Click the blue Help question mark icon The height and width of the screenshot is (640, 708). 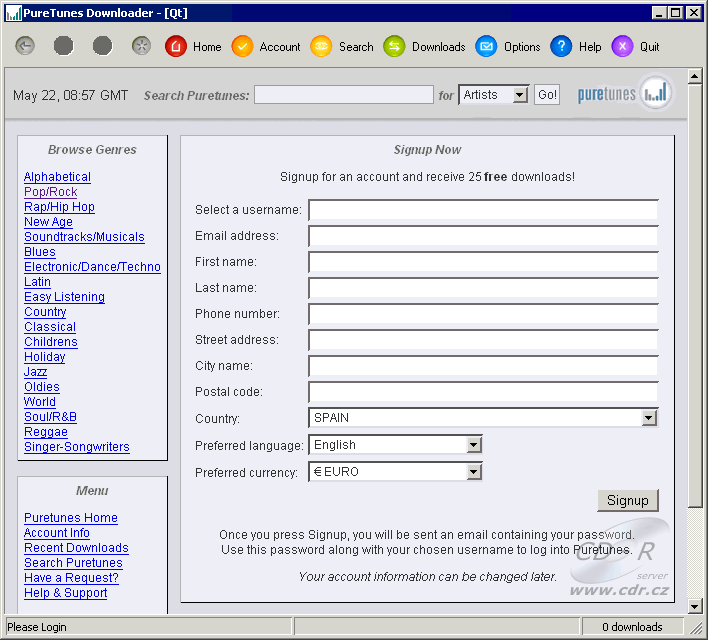point(561,46)
